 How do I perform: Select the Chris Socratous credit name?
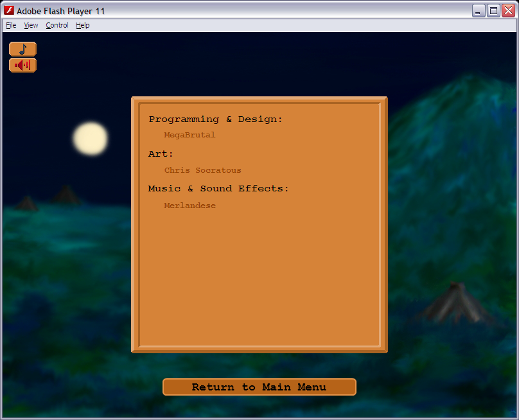click(202, 170)
